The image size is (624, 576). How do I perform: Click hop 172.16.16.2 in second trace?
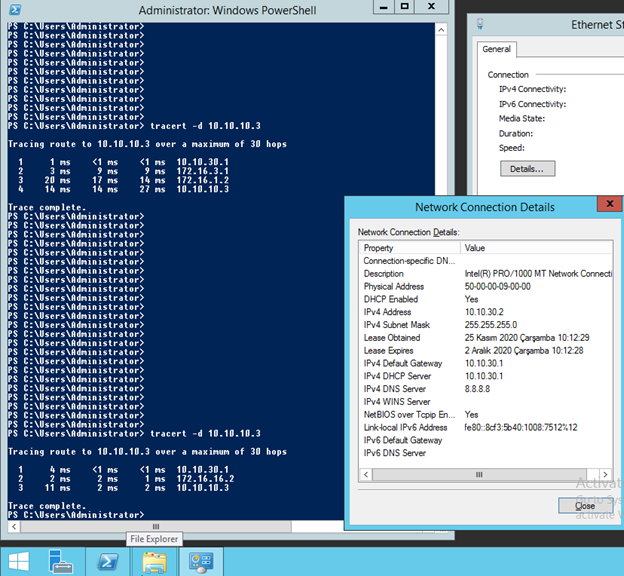coord(205,478)
